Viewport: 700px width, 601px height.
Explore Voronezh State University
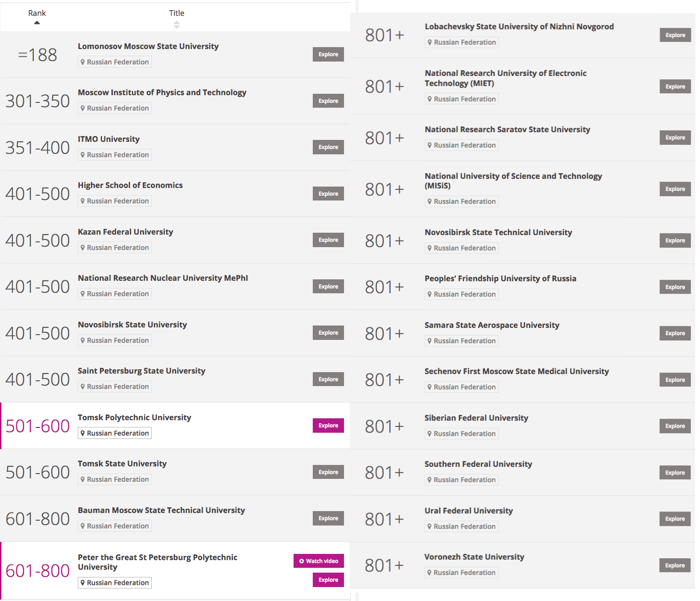[675, 565]
